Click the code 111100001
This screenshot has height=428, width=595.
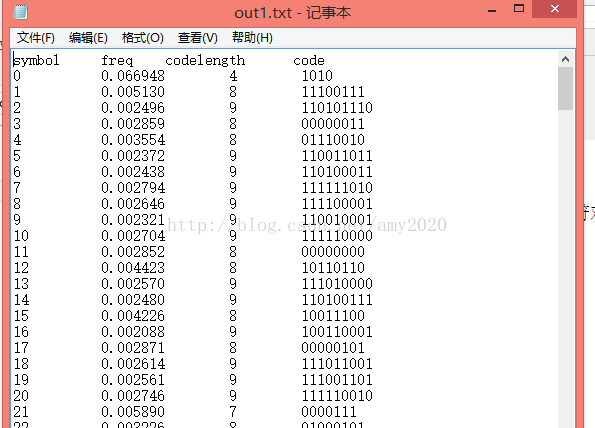[x=337, y=204]
